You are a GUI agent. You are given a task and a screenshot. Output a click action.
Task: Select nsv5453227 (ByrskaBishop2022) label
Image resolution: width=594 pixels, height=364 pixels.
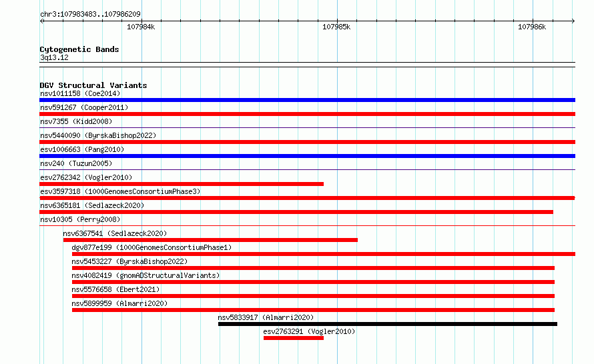(x=129, y=261)
